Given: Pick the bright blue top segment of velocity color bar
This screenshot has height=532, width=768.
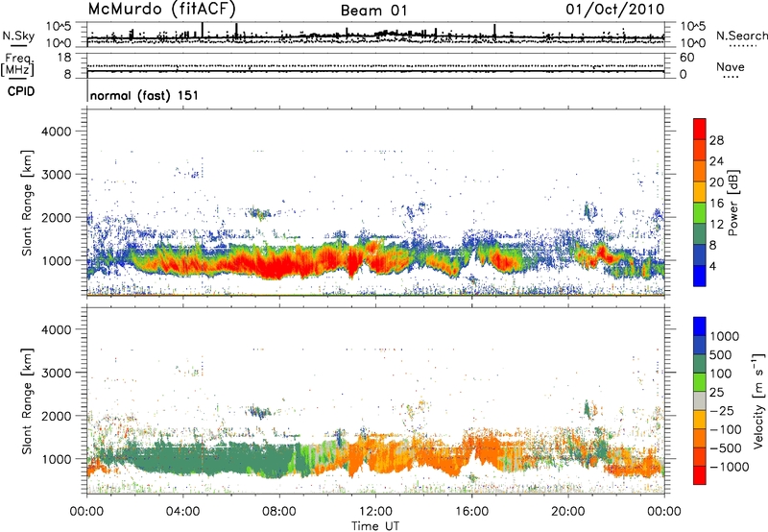Looking at the screenshot, I should coord(700,326).
